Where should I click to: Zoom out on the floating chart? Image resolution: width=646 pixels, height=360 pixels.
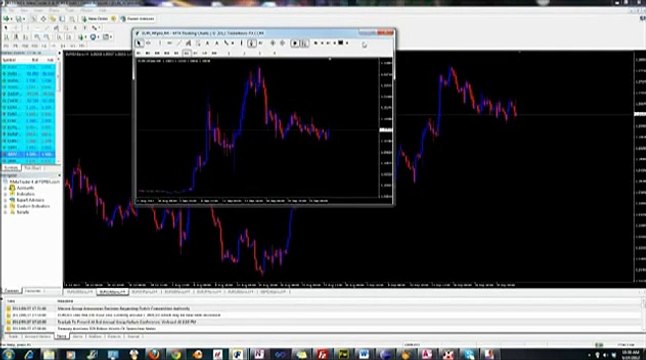coord(282,43)
